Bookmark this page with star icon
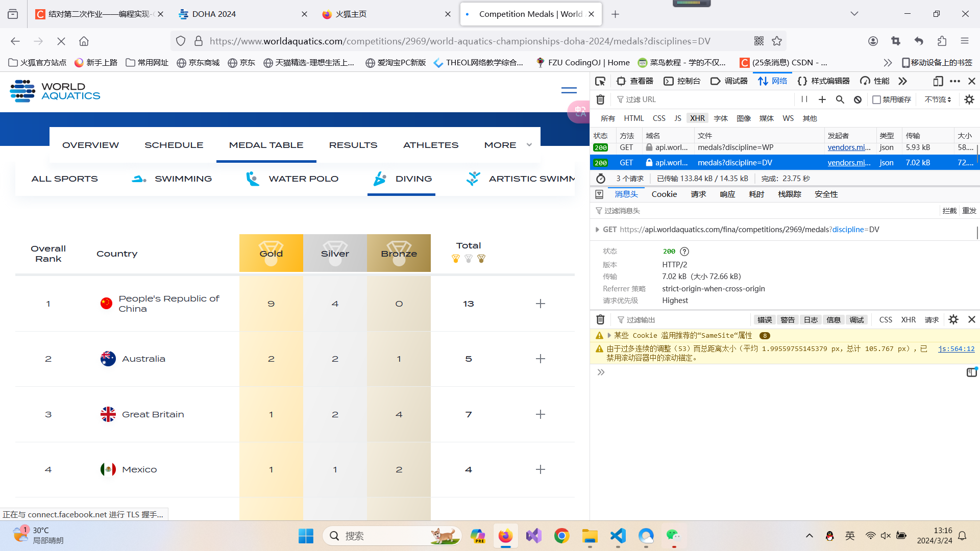Image resolution: width=980 pixels, height=551 pixels. [x=777, y=41]
